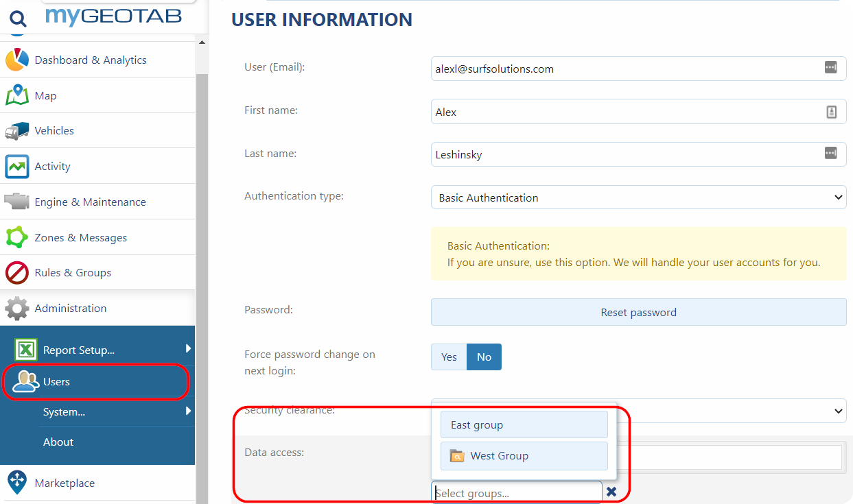Click the Users icon in the sidebar
Image resolution: width=853 pixels, height=504 pixels.
tap(24, 382)
